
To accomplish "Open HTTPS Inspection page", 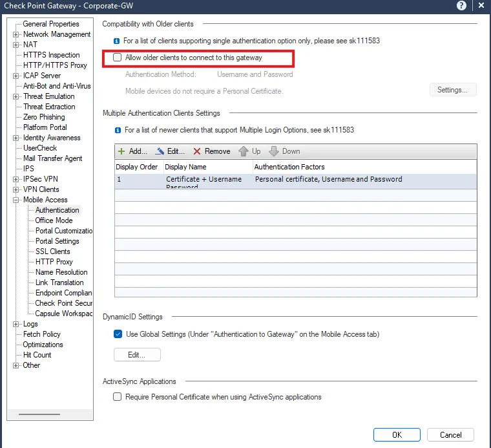I will point(51,55).
